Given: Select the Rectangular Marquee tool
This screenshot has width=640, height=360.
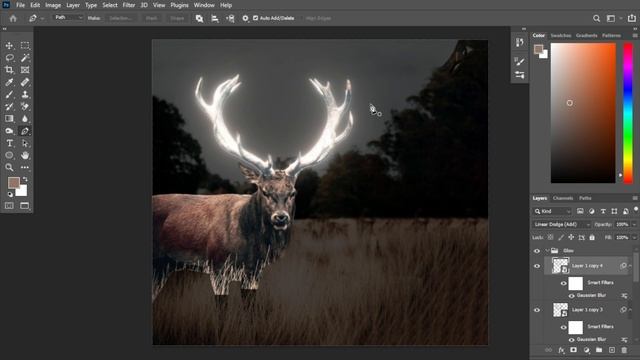Looking at the screenshot, I should click(x=25, y=46).
